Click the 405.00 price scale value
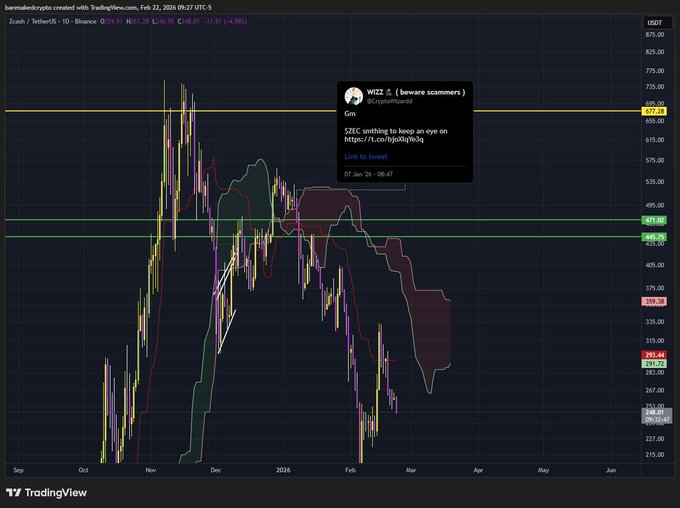 click(654, 265)
